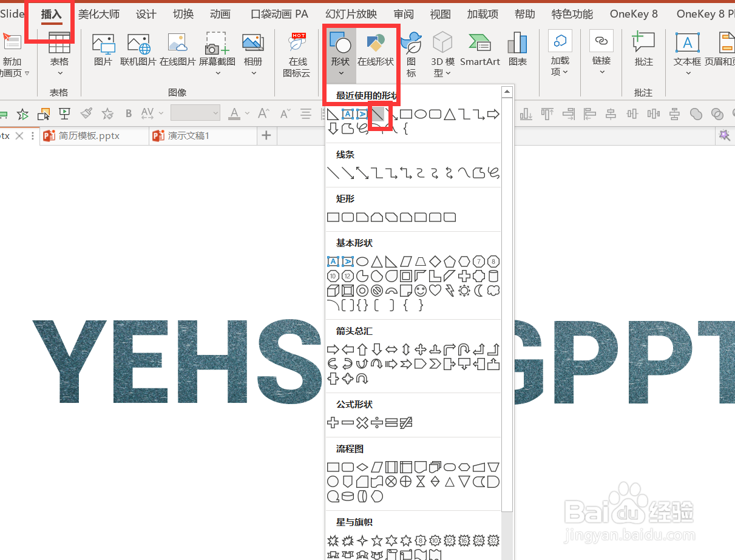Expand the Add-ins (加载项) button dropdown
Screen dimensions: 735x560
coord(566,72)
